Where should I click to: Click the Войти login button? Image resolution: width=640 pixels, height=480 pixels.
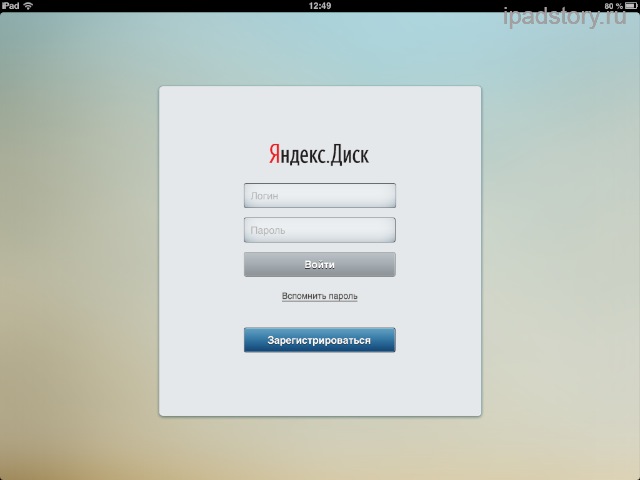320,264
